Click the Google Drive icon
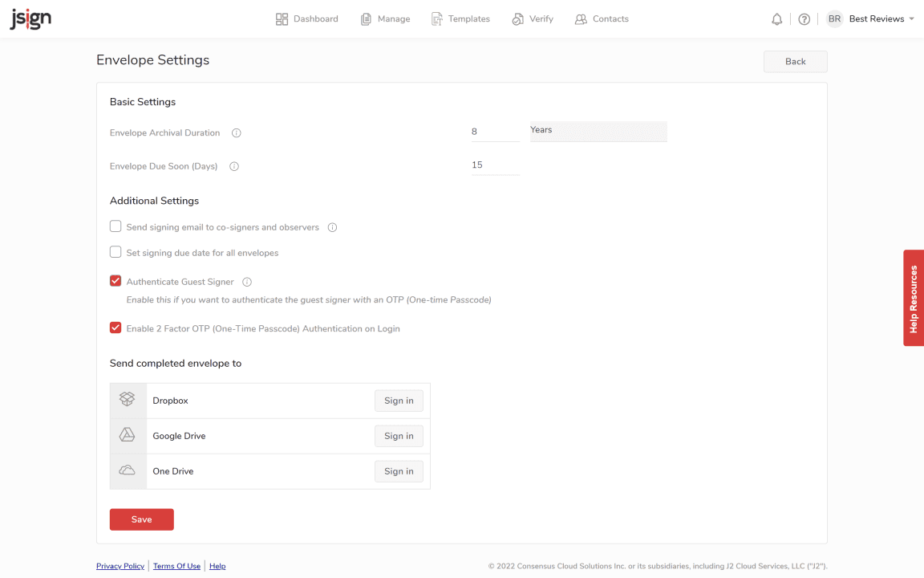This screenshot has height=578, width=924. (128, 433)
